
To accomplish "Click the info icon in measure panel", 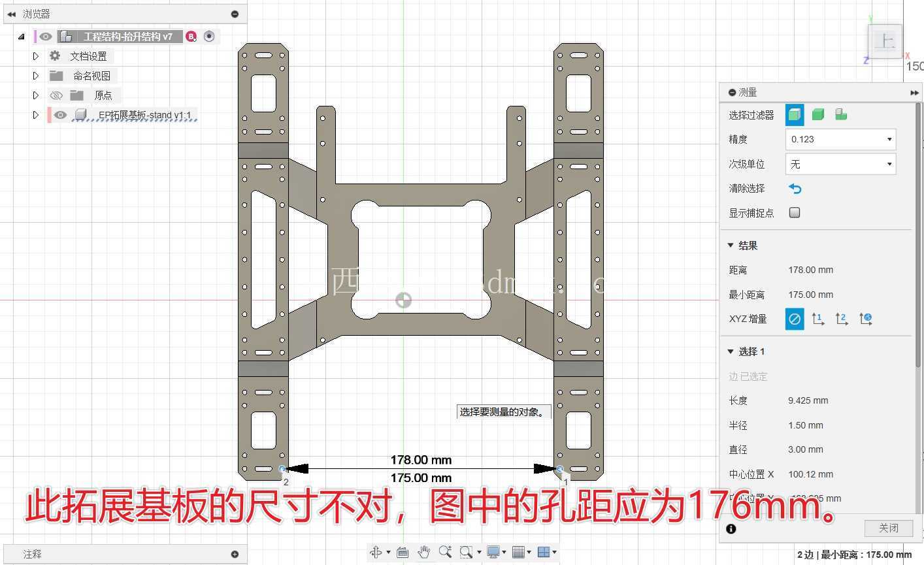I will tap(731, 529).
